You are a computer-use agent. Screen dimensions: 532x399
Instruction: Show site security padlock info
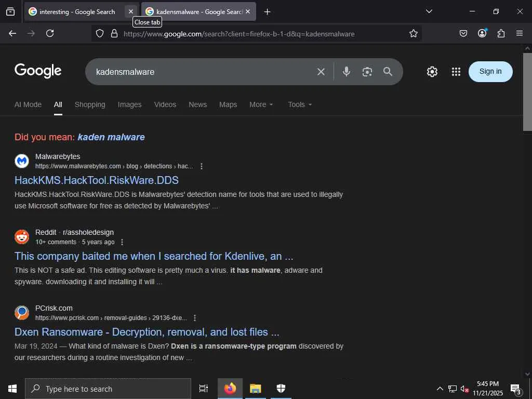(x=114, y=33)
